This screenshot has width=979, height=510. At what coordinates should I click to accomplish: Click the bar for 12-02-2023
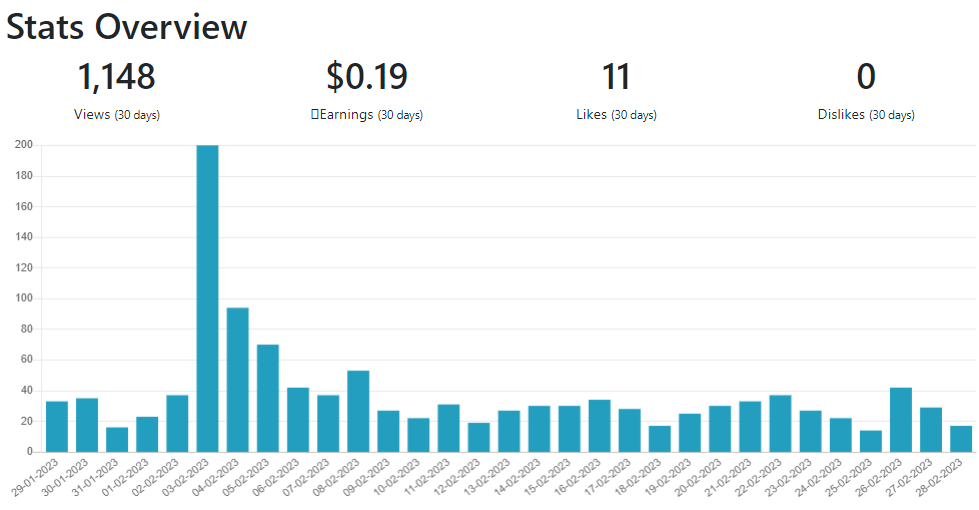(478, 438)
